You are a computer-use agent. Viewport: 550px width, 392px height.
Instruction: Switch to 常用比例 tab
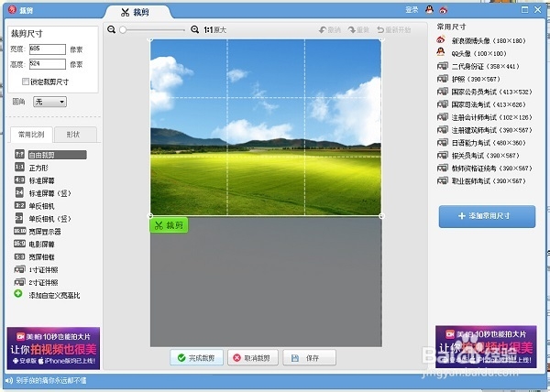31,135
